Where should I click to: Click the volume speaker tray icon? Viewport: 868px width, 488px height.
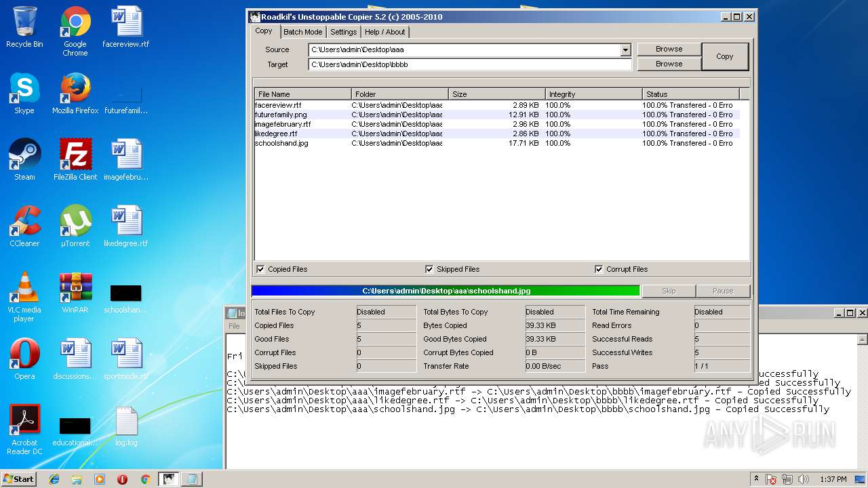click(x=804, y=479)
